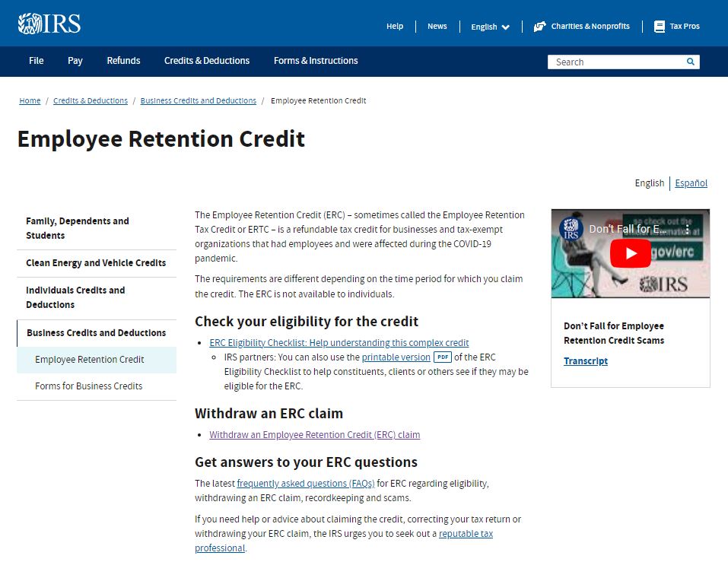Image resolution: width=728 pixels, height=562 pixels.
Task: Open the Pay menu
Action: [75, 61]
